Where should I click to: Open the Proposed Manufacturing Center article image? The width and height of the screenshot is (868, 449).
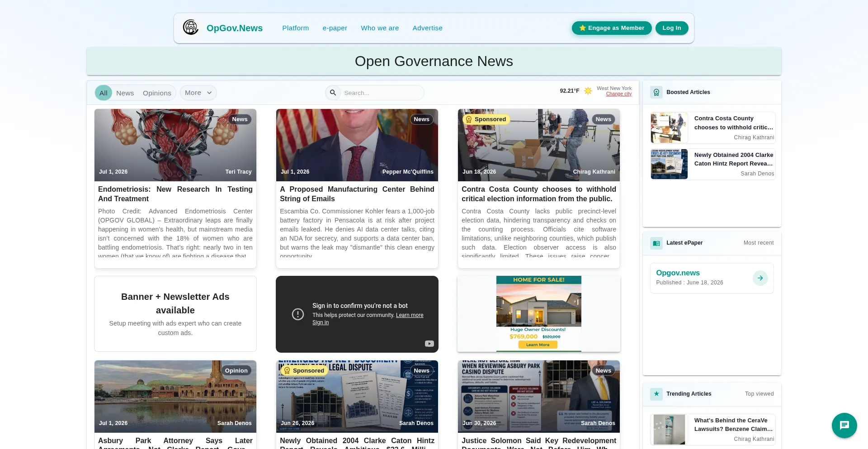(357, 145)
